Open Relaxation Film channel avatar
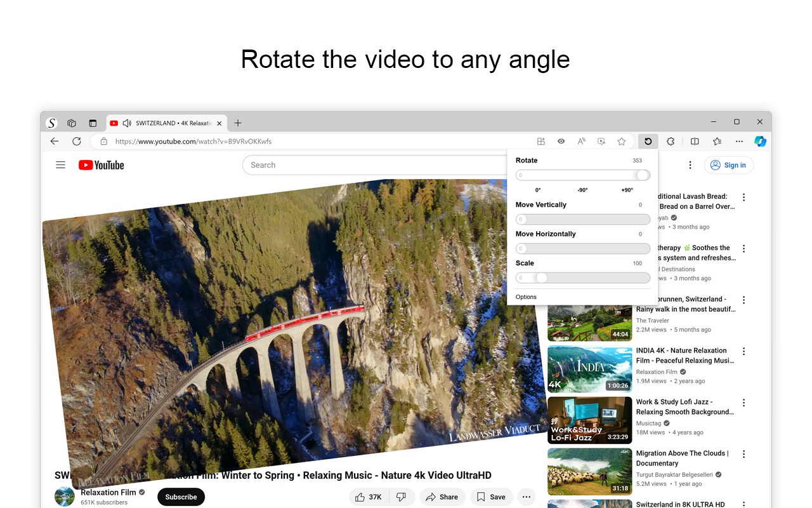This screenshot has width=812, height=508. 65,497
